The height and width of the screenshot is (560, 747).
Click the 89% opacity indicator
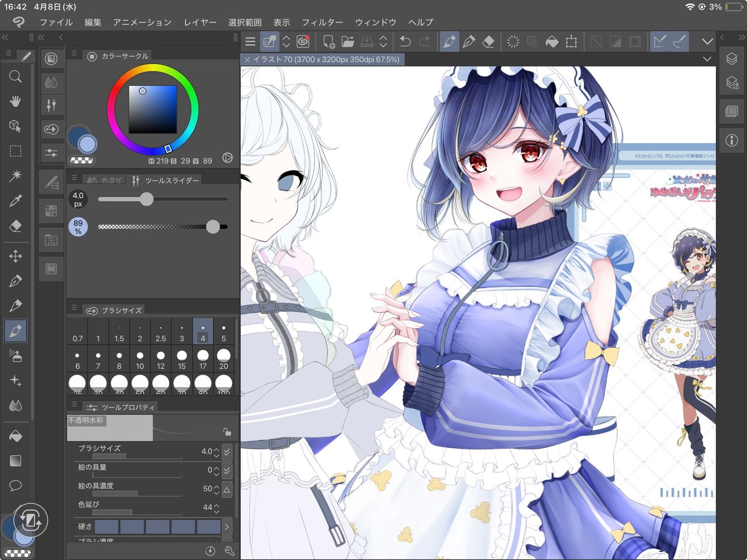pos(78,226)
